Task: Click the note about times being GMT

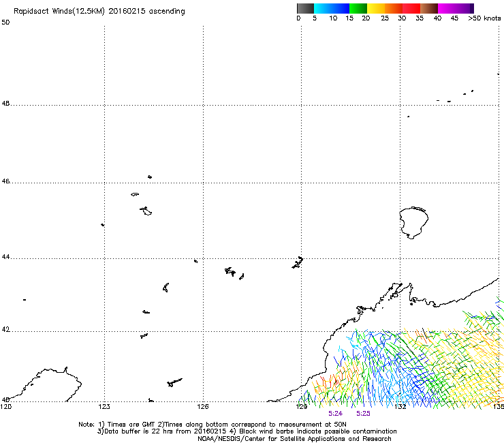Action: pos(118,425)
